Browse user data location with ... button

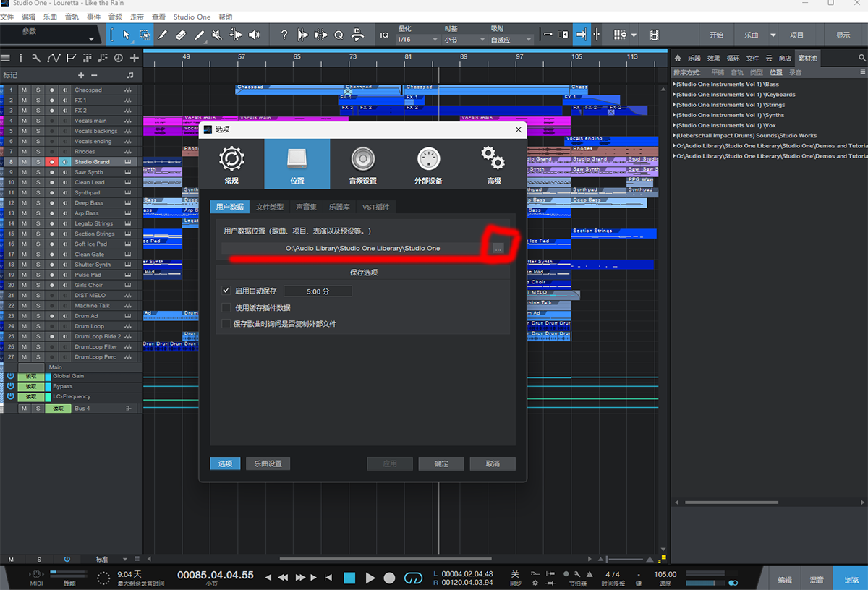pyautogui.click(x=498, y=248)
